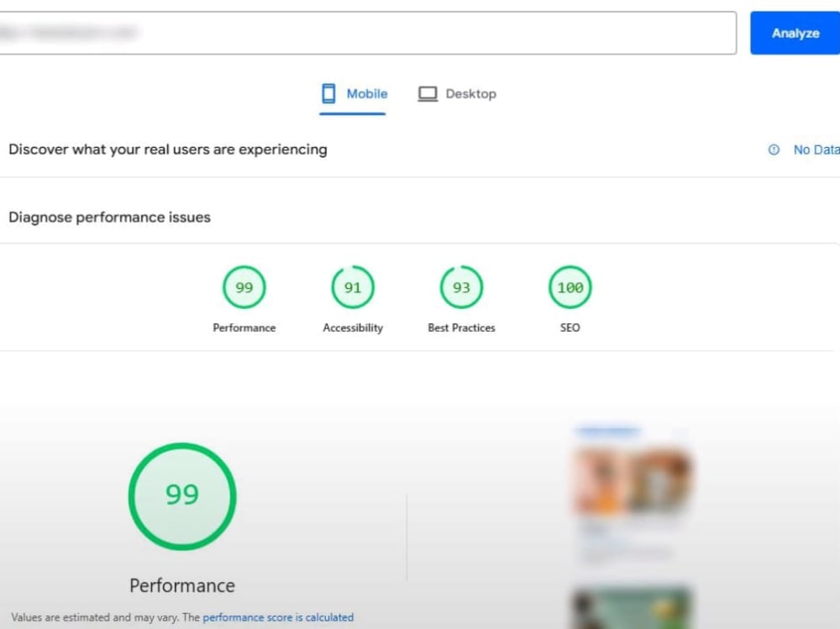This screenshot has height=629, width=840.
Task: Select the 99 Performance score gauge
Action: click(x=244, y=287)
